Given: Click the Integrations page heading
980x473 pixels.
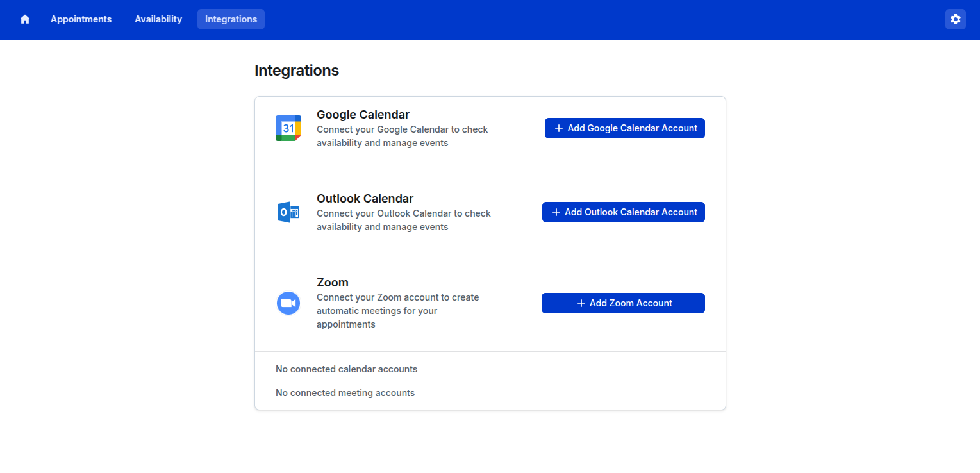Looking at the screenshot, I should coord(297,71).
